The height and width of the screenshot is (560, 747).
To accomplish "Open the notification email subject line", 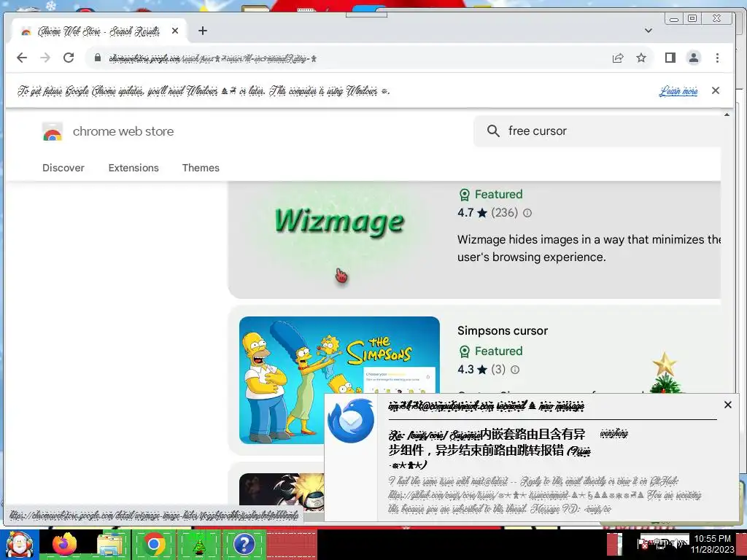I will coord(490,449).
